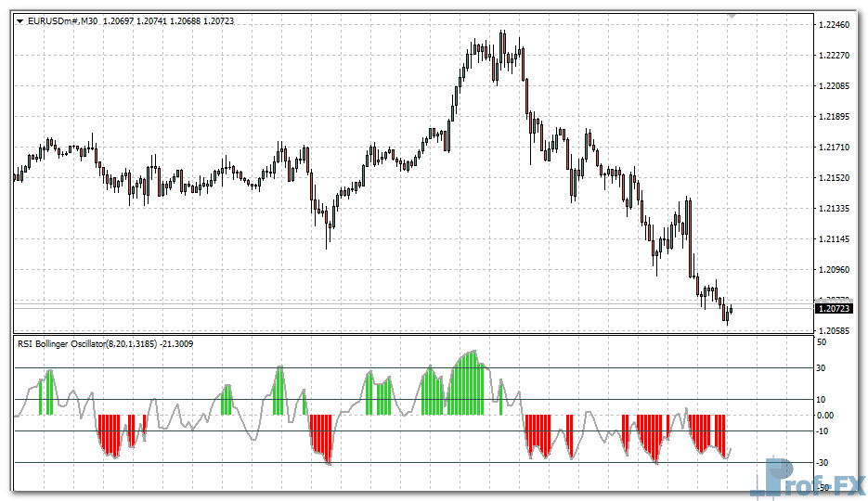Click the current price tag 1.20723
The height and width of the screenshot is (501, 868).
[834, 308]
